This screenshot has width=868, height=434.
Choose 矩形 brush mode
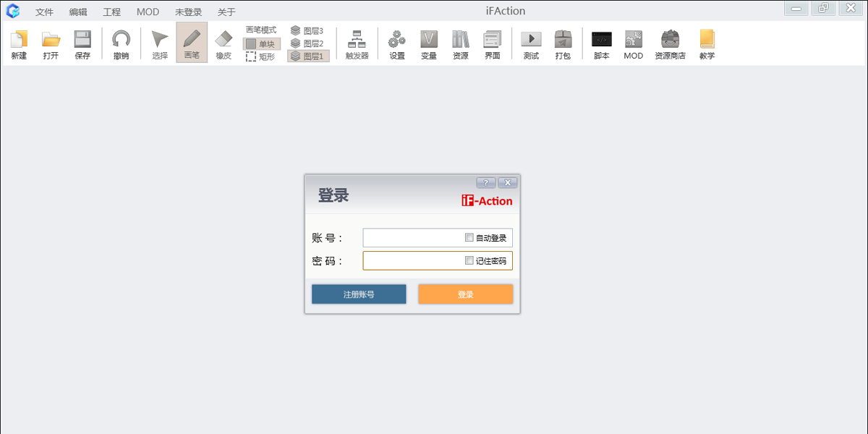[x=261, y=56]
